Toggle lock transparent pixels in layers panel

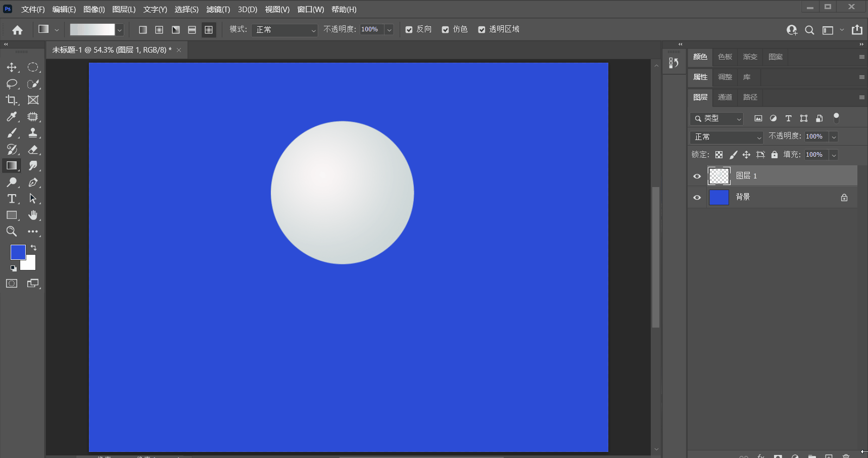719,155
